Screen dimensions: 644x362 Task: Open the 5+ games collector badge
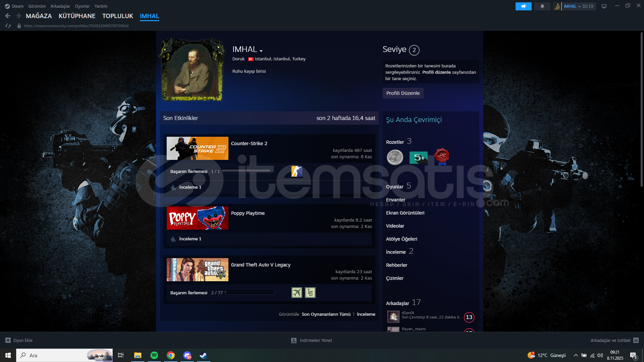click(x=418, y=158)
